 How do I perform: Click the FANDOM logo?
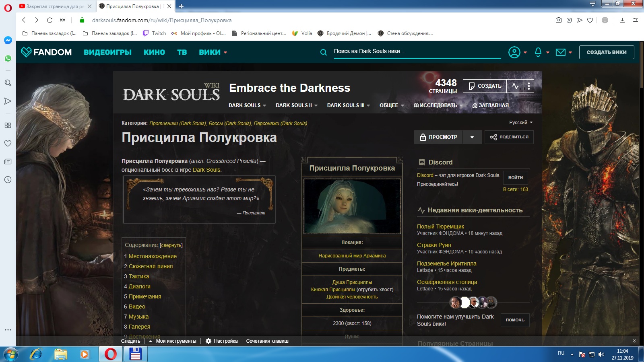tap(46, 52)
